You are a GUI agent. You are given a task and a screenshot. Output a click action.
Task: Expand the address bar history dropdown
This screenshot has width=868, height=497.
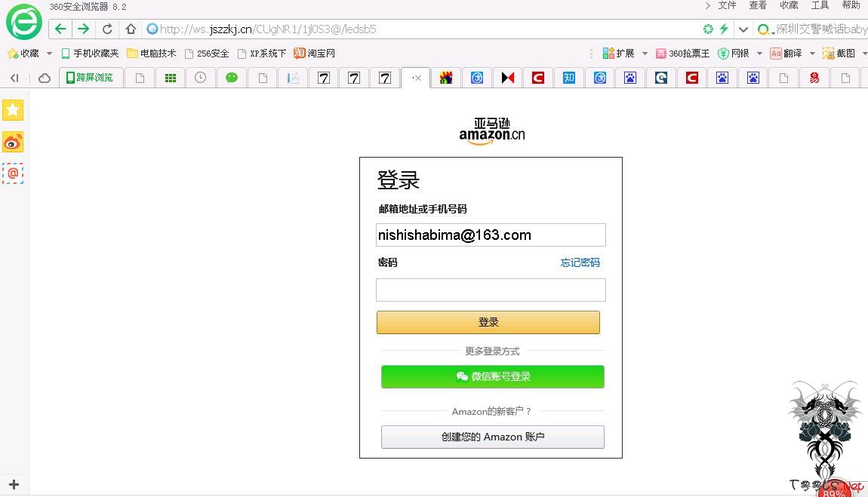coord(743,29)
